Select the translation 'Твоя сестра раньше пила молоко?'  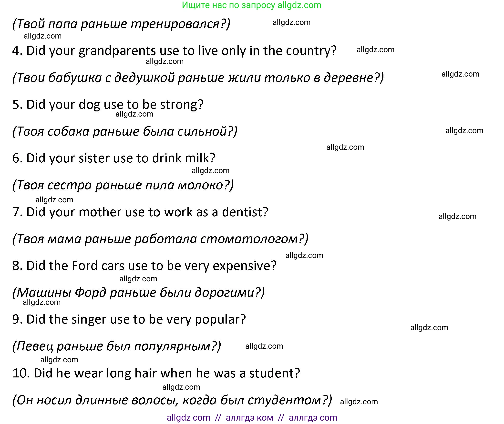coord(123,185)
